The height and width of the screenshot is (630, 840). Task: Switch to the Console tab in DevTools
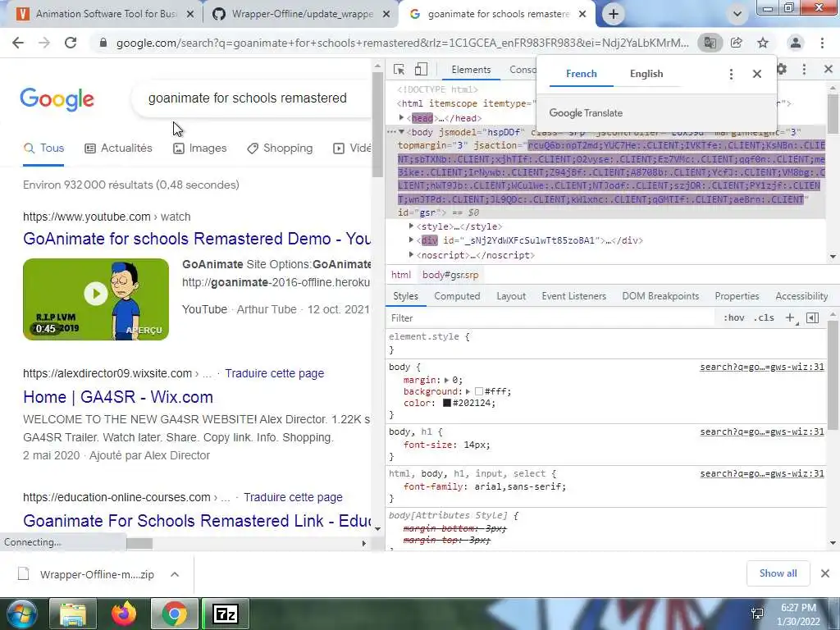coord(523,70)
